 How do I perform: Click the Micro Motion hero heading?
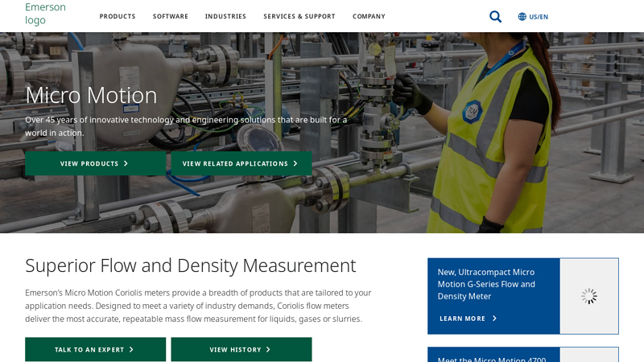91,95
